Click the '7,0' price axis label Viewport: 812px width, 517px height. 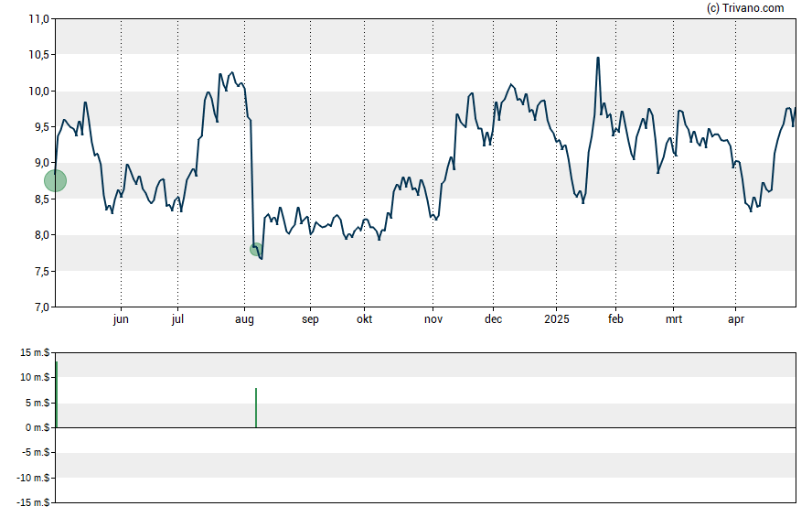coord(41,307)
